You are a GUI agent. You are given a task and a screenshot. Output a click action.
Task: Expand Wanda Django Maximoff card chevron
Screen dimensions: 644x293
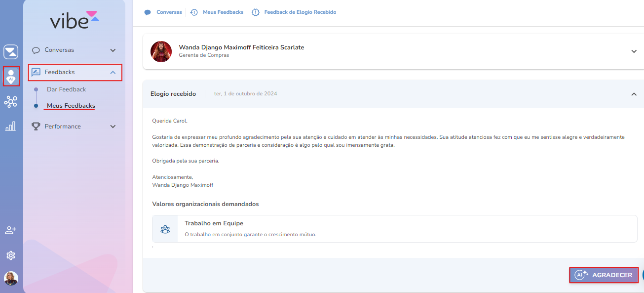click(x=634, y=51)
